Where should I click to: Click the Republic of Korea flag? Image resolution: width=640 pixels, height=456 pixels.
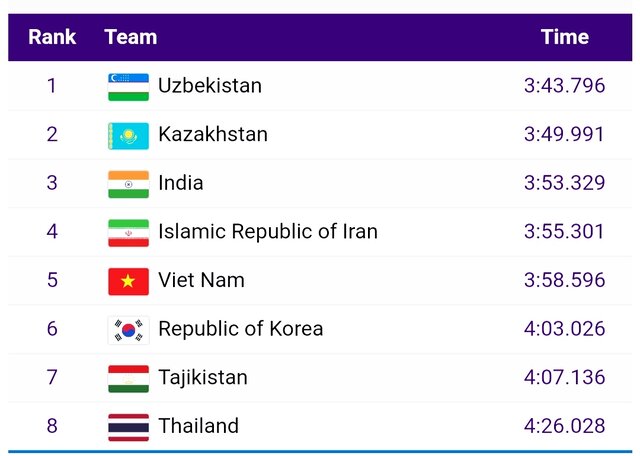coord(128,329)
